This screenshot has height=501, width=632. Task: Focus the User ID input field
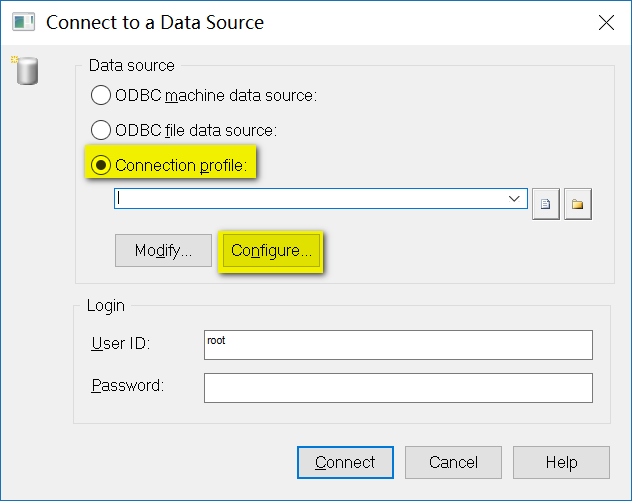398,345
